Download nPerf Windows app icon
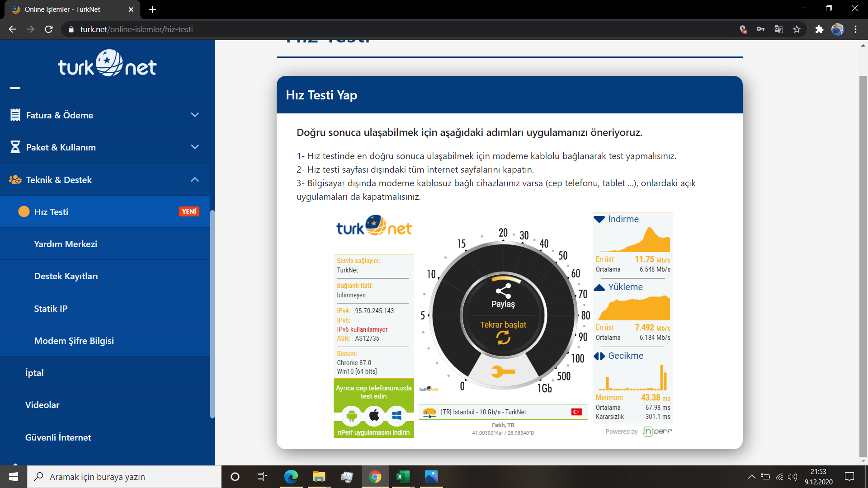This screenshot has width=868, height=488. (396, 415)
